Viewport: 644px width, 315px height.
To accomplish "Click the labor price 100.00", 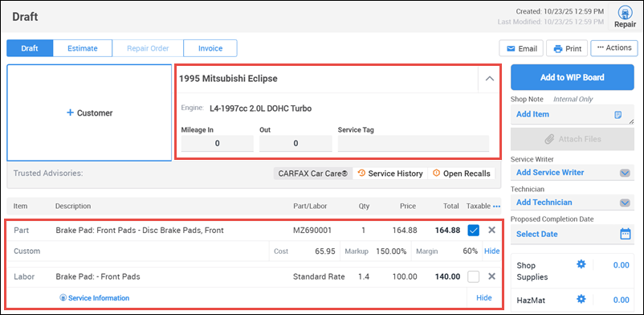I will (404, 276).
